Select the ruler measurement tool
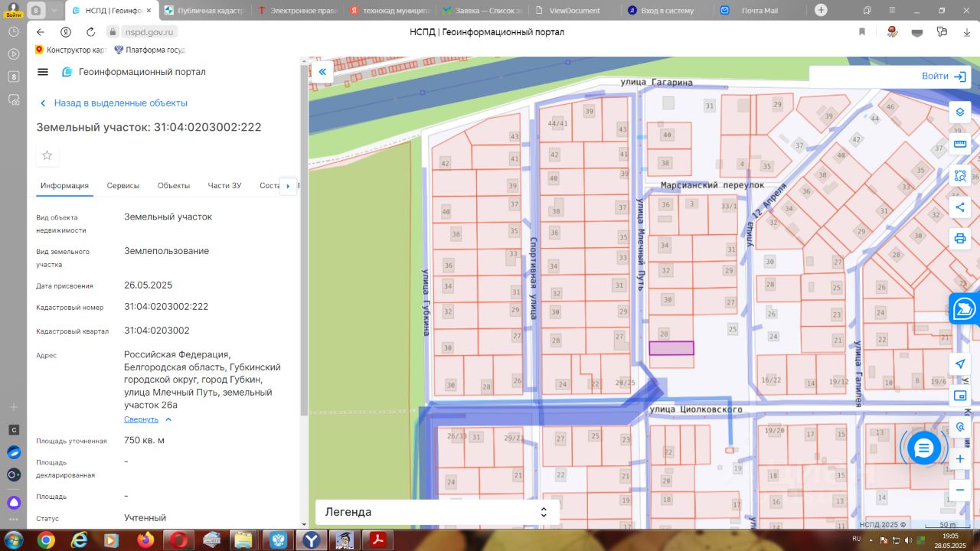The image size is (980, 551). tap(960, 143)
